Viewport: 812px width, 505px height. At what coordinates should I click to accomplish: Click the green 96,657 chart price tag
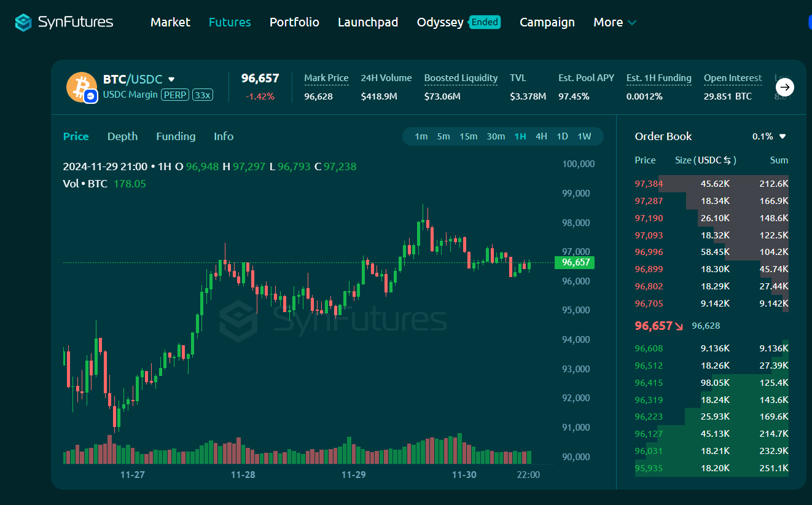pyautogui.click(x=576, y=262)
